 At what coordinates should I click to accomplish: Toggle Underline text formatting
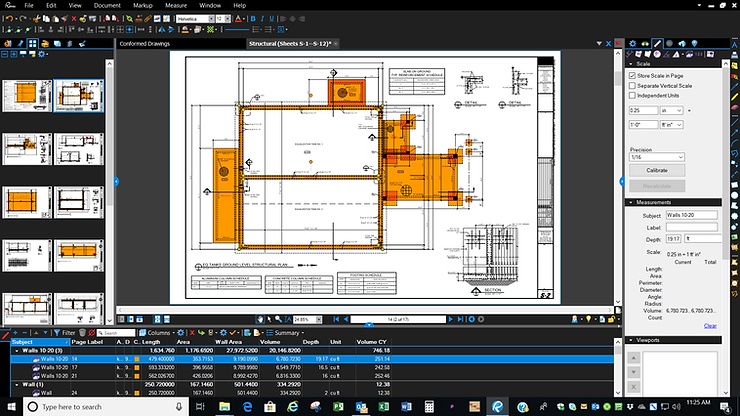pyautogui.click(x=271, y=19)
